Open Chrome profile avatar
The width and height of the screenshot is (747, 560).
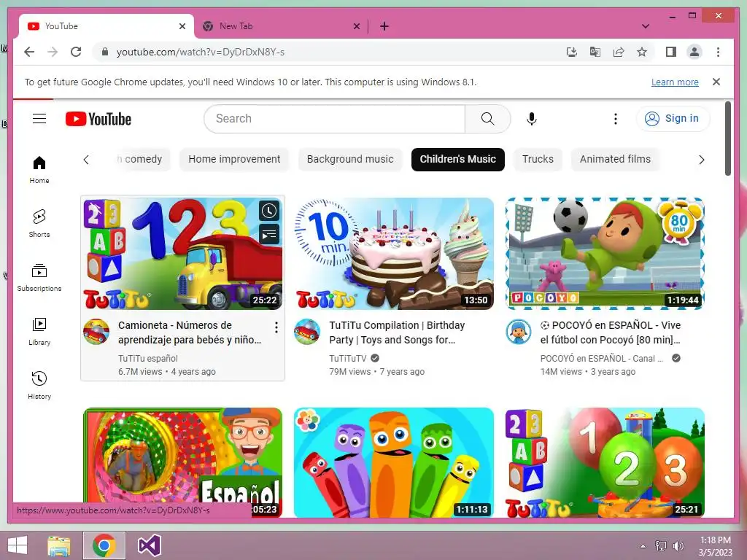click(x=694, y=52)
